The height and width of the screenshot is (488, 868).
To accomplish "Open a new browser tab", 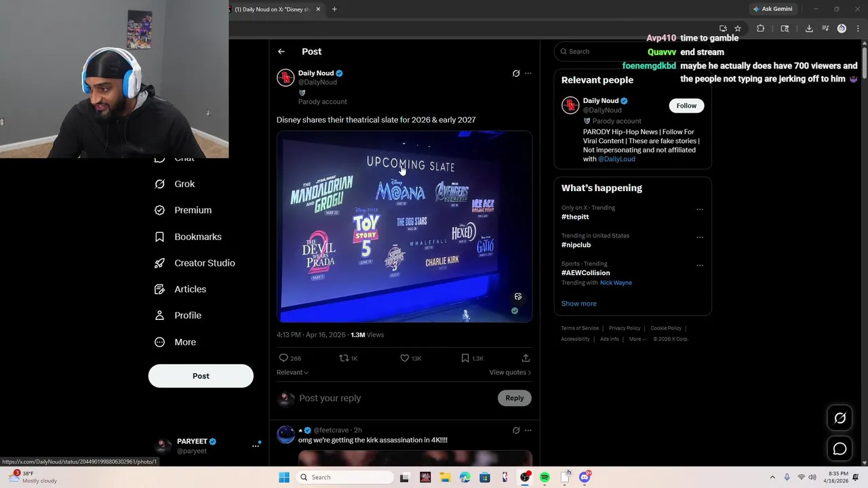I will coord(334,9).
